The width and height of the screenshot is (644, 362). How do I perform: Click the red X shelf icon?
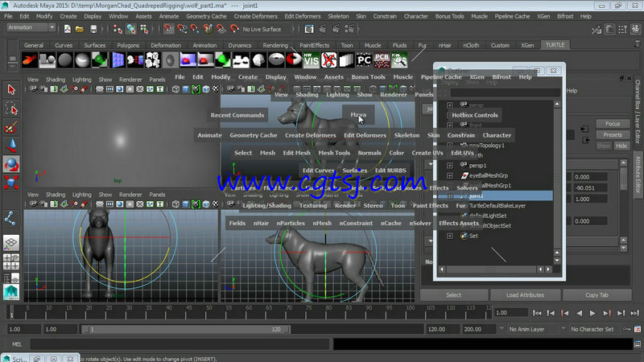(x=328, y=60)
